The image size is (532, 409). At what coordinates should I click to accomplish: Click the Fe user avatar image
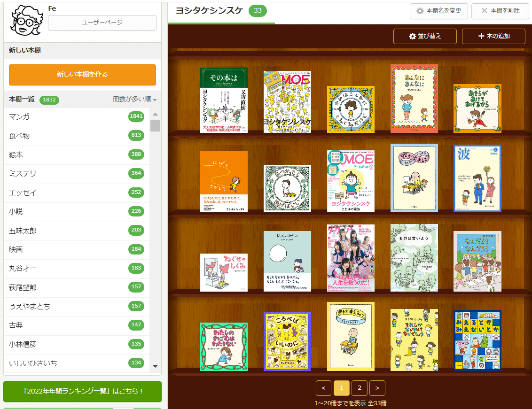tap(26, 20)
